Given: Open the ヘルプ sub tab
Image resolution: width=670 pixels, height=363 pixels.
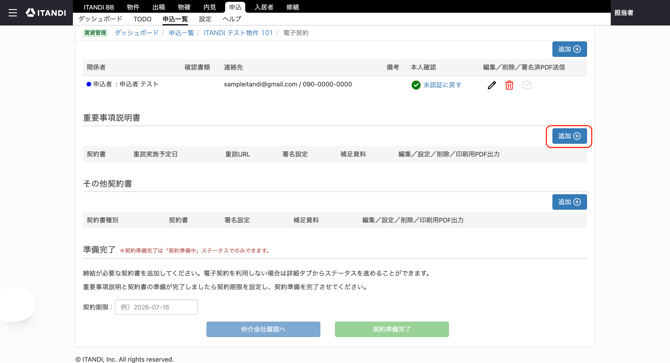Looking at the screenshot, I should pos(232,19).
